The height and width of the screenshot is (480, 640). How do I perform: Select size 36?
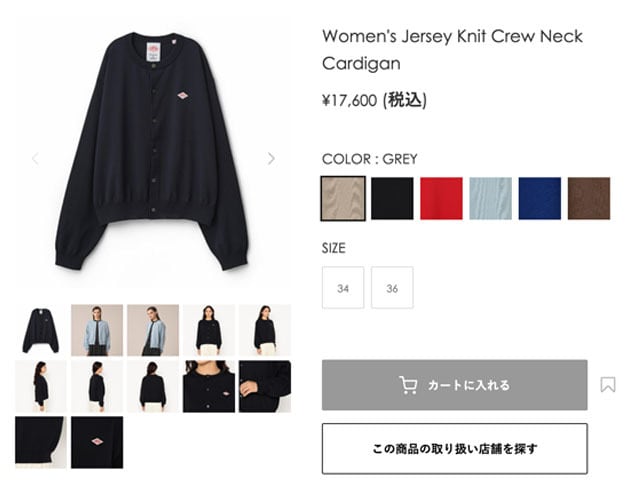pos(392,288)
